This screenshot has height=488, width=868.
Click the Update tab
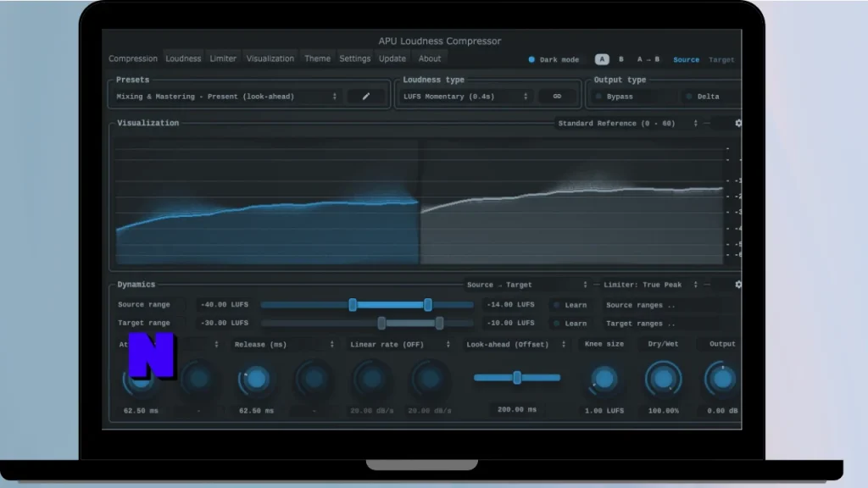point(392,58)
